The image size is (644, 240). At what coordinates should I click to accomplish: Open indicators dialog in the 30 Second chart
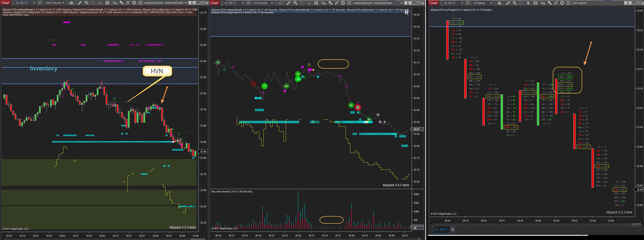(337, 3)
